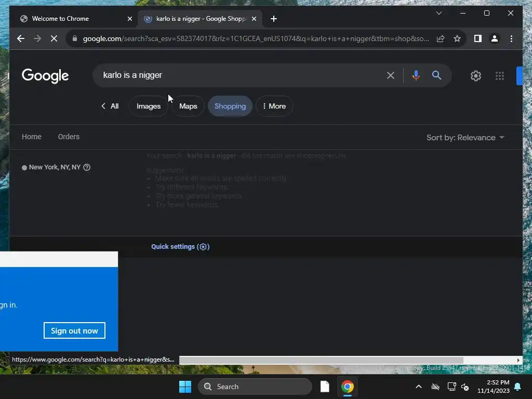Click into the Google search input field
532x399 pixels.
click(241, 75)
